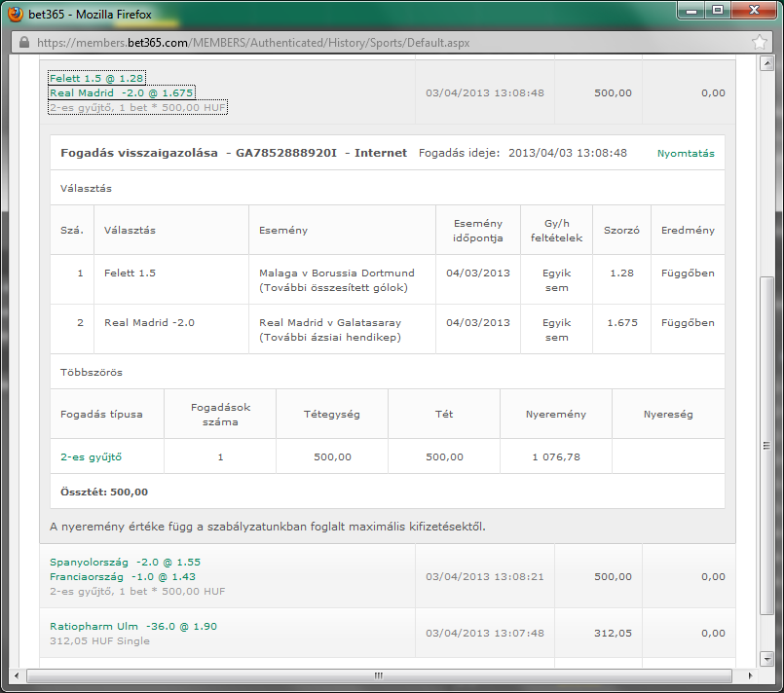This screenshot has height=693, width=784.
Task: Click the Össztét: 500,00 total text
Action: [104, 492]
